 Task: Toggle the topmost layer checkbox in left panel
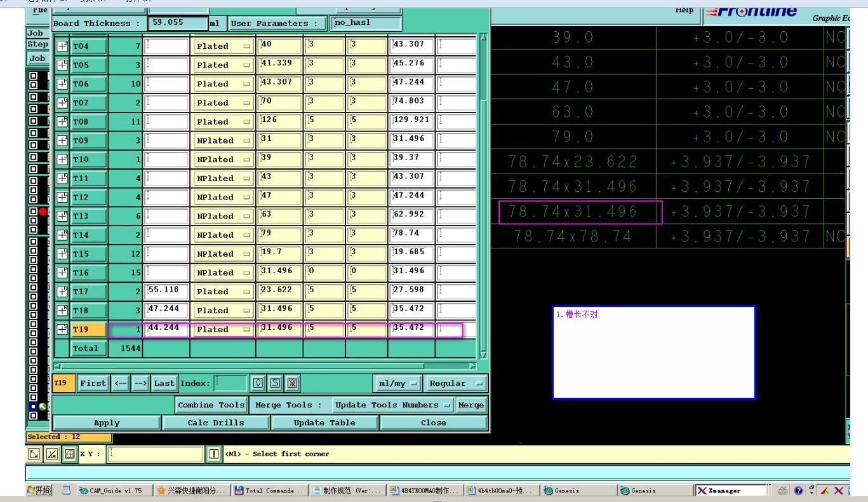point(34,76)
